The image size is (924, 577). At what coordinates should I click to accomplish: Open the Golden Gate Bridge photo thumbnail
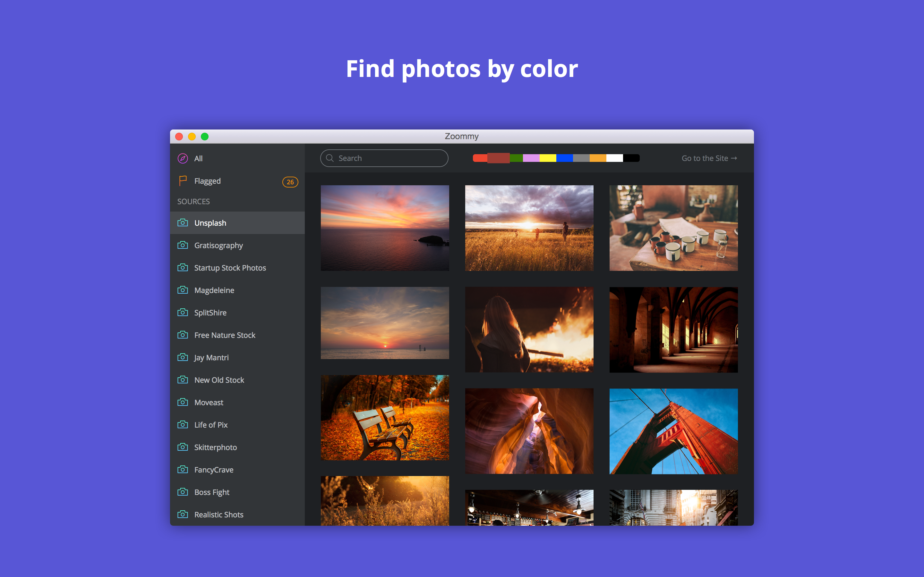coord(673,431)
